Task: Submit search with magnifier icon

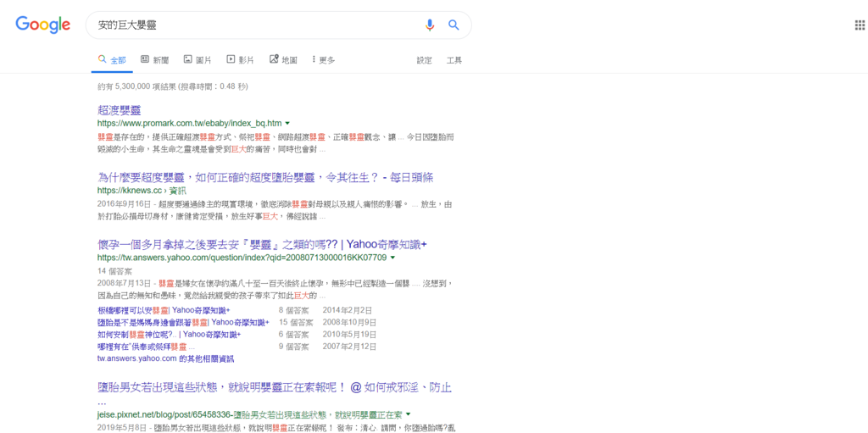Action: (453, 25)
